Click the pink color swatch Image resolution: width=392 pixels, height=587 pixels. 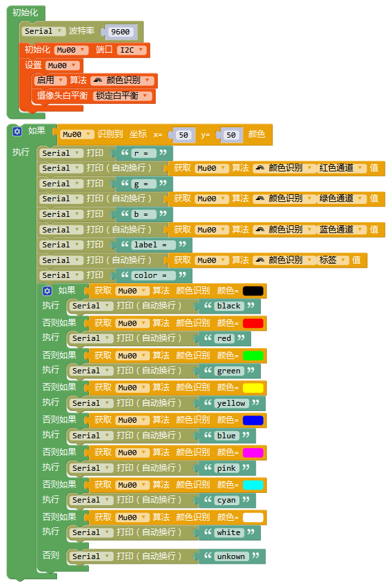(x=253, y=453)
